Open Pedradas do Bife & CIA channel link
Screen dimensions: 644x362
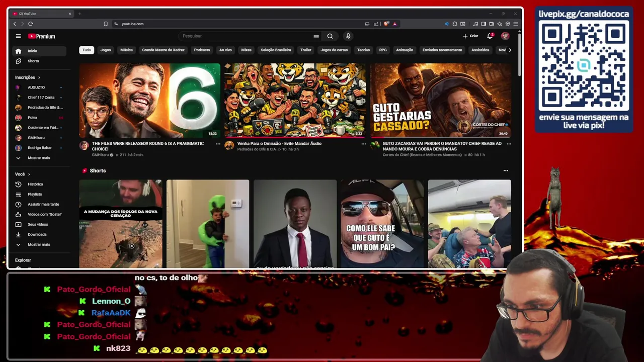pos(257,149)
